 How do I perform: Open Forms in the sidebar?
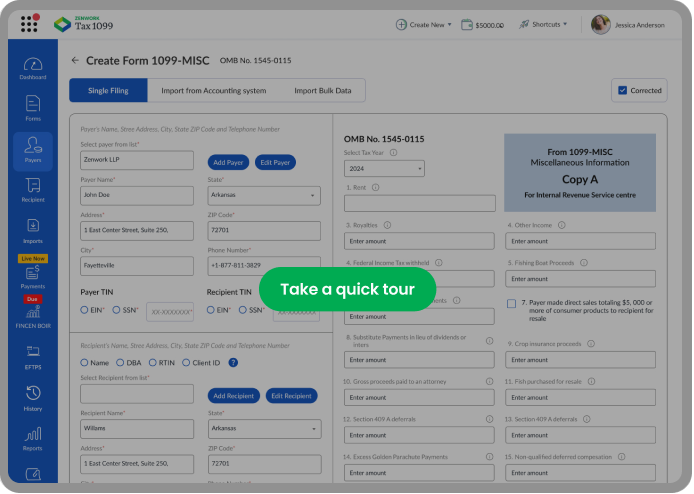coord(32,108)
